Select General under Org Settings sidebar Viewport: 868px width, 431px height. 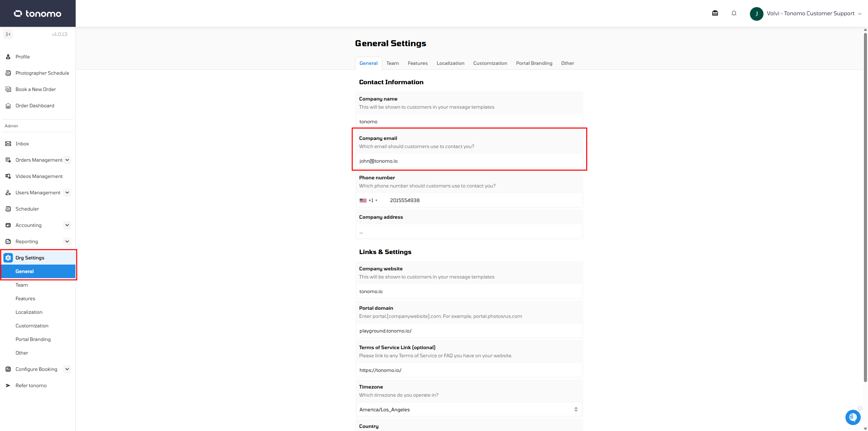click(38, 271)
